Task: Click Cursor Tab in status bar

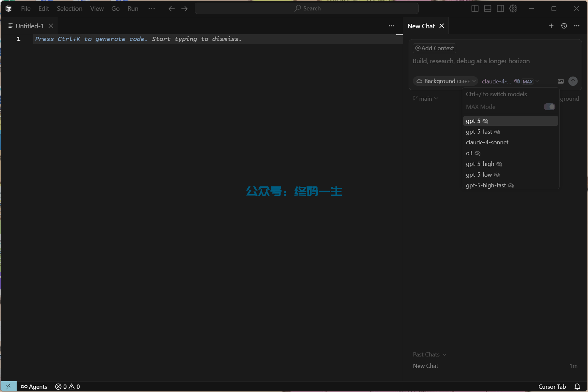Action: [x=552, y=387]
